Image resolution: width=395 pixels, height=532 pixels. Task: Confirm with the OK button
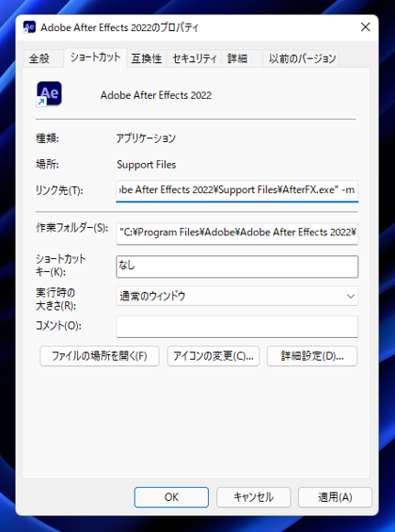pos(171,497)
